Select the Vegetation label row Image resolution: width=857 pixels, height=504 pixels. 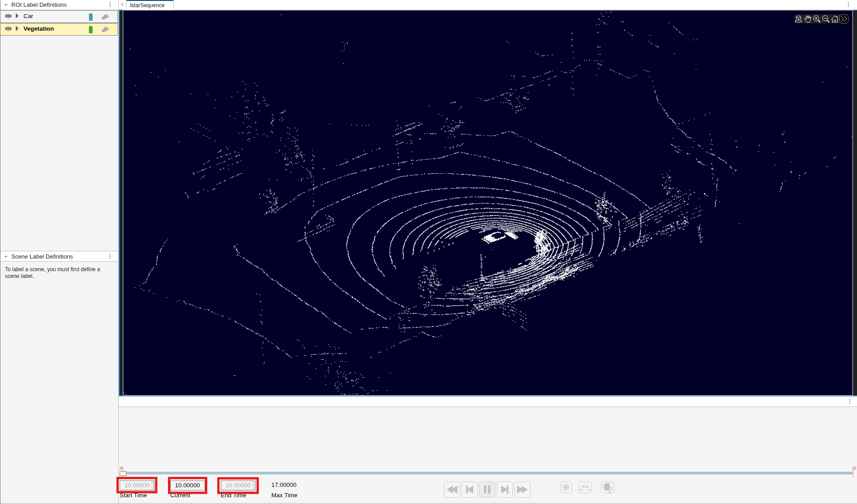(59, 29)
